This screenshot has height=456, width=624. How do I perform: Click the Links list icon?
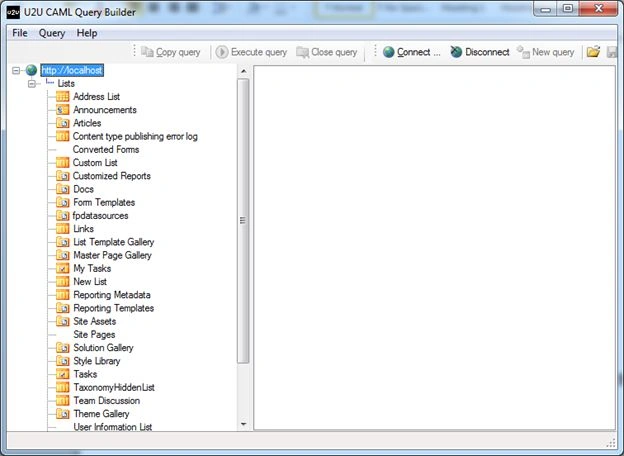point(62,229)
